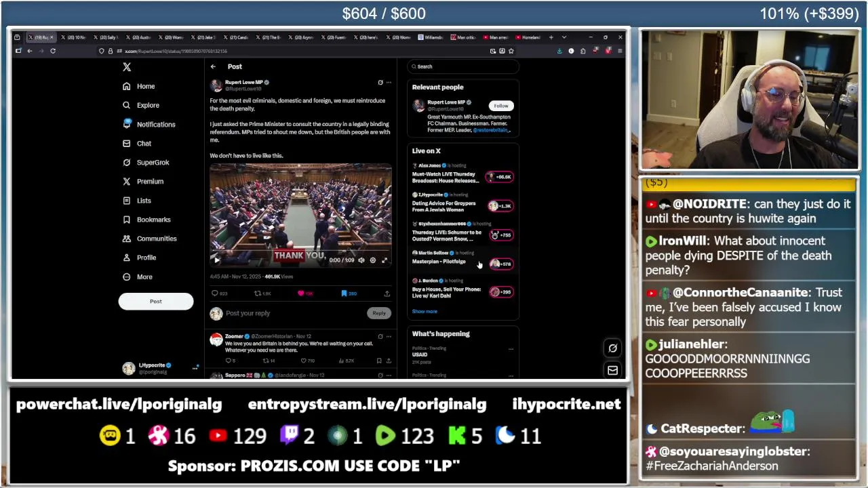Open browser hamburger menu
This screenshot has height=488, width=868.
click(619, 51)
